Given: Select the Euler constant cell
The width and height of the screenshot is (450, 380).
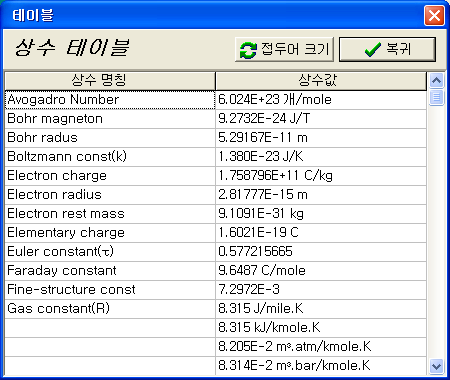Looking at the screenshot, I should click(x=110, y=252).
